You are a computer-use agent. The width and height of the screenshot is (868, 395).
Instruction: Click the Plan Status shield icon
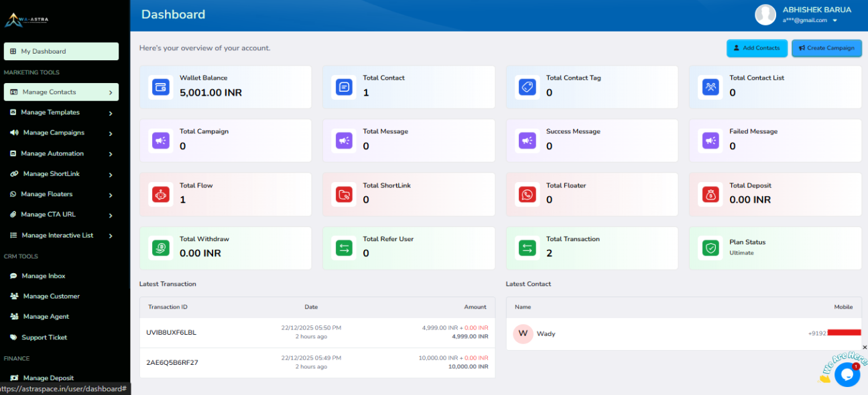pos(710,248)
